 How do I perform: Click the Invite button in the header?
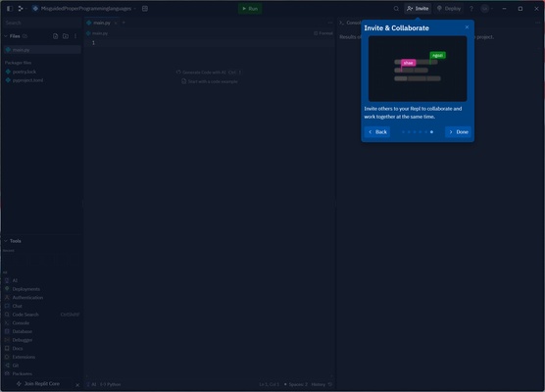click(x=418, y=9)
